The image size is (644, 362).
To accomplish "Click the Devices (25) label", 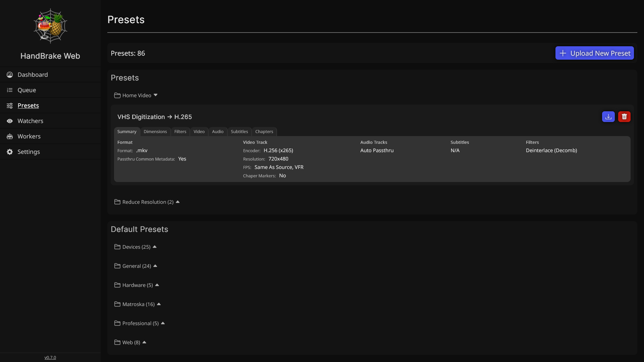I will (x=137, y=247).
